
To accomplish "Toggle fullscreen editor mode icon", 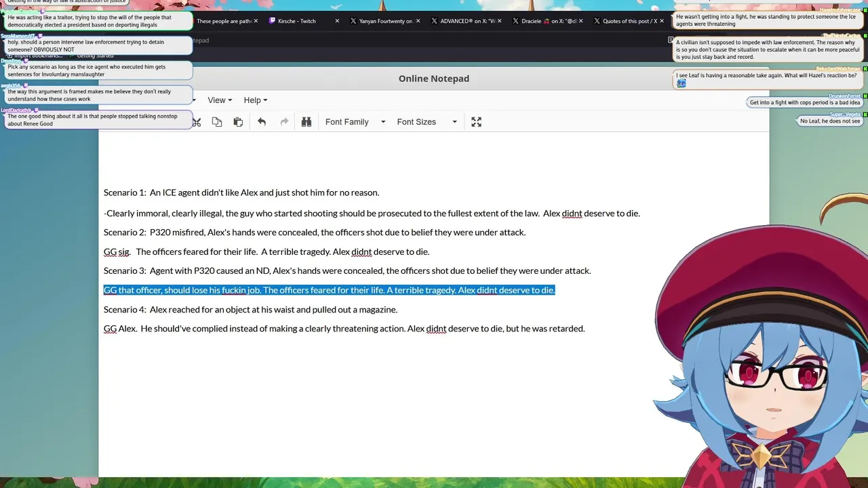I will [x=477, y=122].
